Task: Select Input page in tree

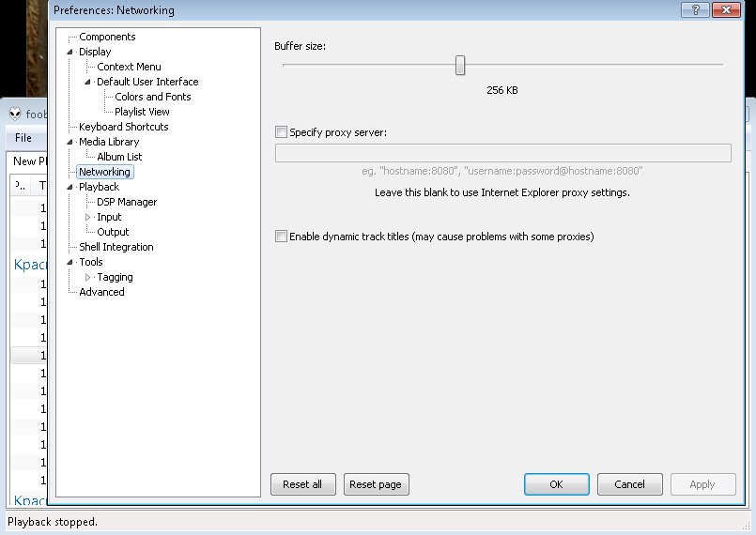Action: pyautogui.click(x=109, y=217)
